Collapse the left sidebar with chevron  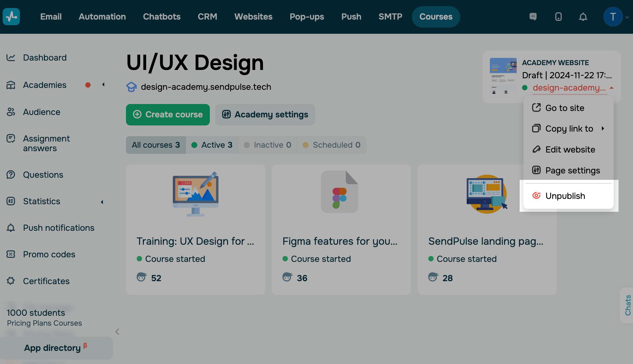[117, 332]
